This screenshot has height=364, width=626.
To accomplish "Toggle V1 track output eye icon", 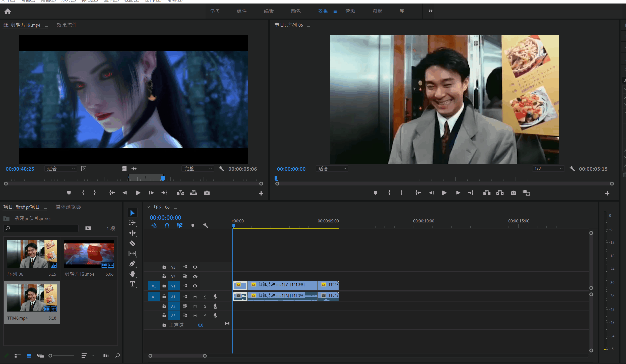I will pyautogui.click(x=195, y=286).
